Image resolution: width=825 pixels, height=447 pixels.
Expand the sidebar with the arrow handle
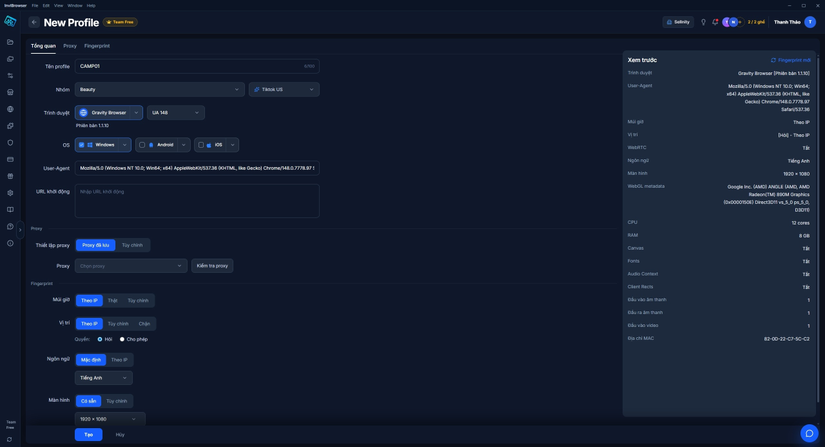coord(20,230)
